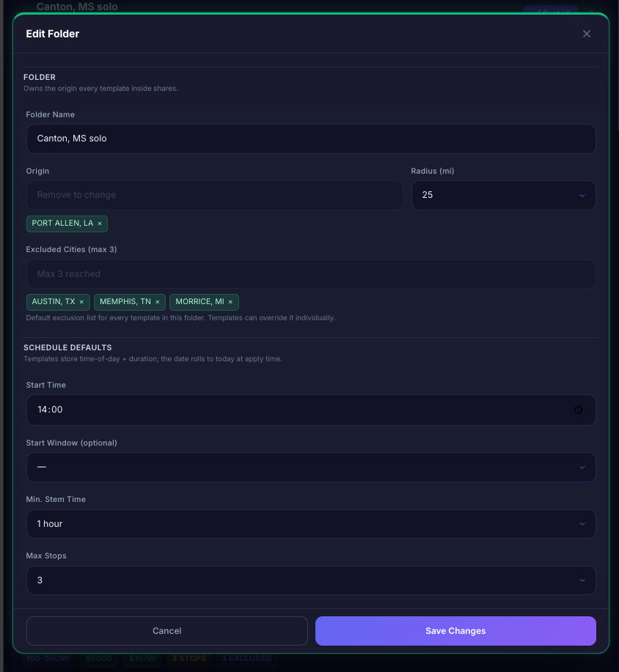The image size is (619, 672).
Task: Cancel editing the folder
Action: 167,631
